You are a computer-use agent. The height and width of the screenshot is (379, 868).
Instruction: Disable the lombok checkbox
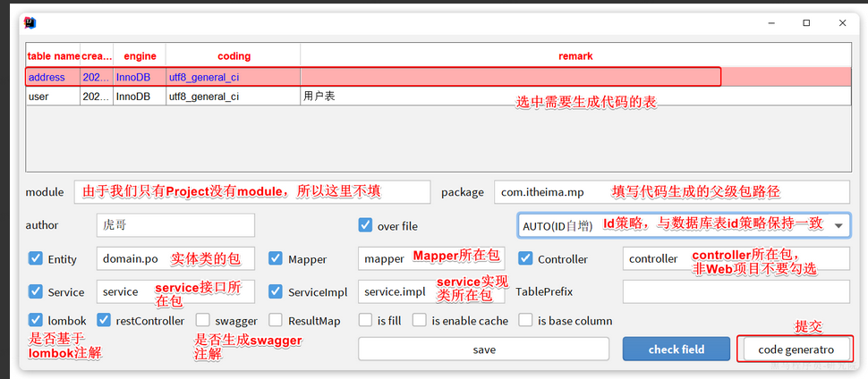[x=36, y=320]
